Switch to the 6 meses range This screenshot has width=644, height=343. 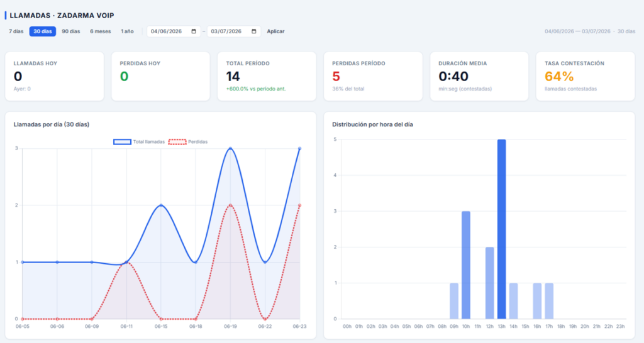tap(101, 31)
